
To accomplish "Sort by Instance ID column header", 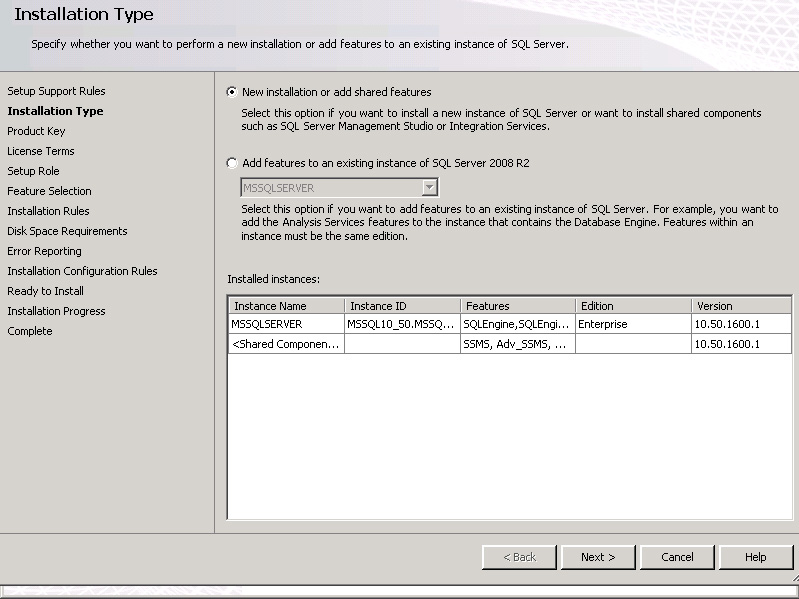I will tap(403, 306).
